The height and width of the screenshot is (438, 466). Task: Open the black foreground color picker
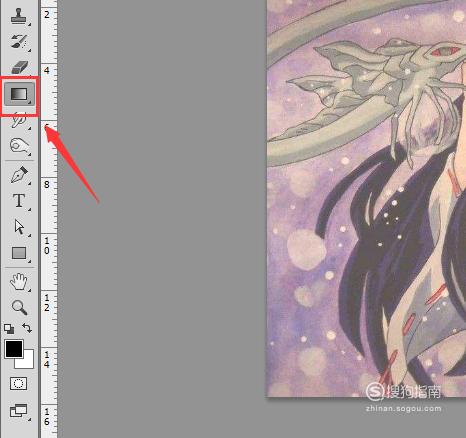pos(14,349)
